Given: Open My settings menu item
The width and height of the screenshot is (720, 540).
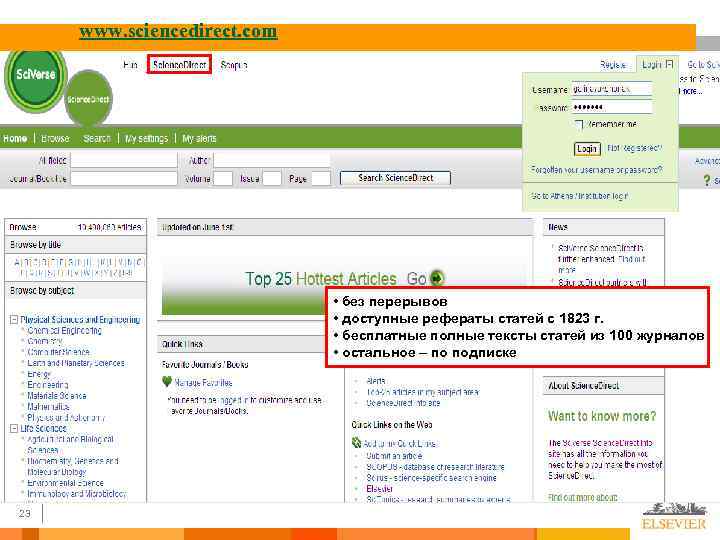Looking at the screenshot, I should coord(146,138).
